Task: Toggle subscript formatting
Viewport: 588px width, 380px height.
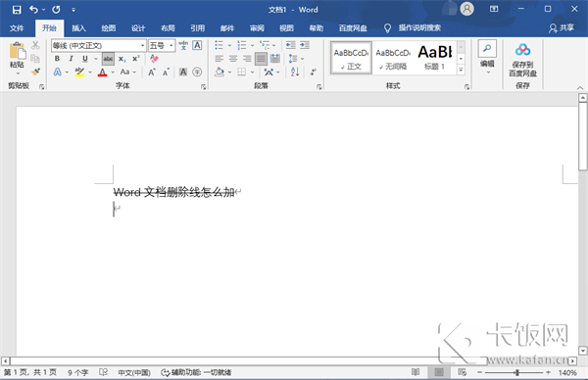Action: pyautogui.click(x=122, y=59)
